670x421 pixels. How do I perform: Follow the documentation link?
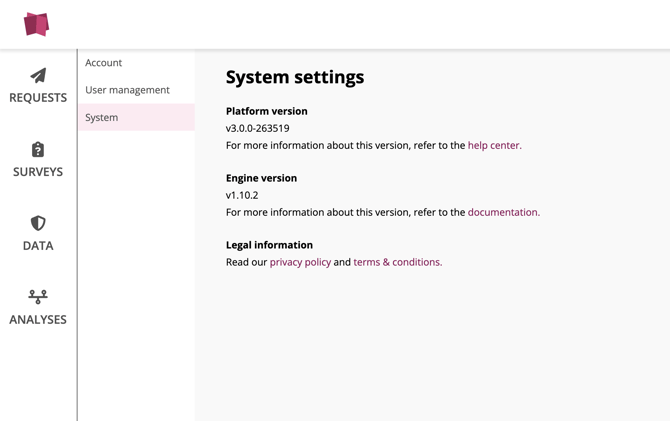[x=503, y=213]
